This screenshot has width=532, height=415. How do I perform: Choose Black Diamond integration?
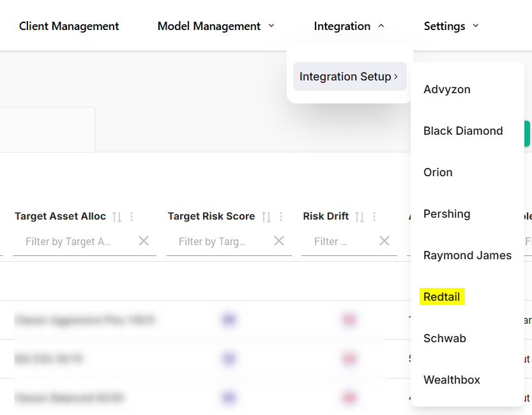(x=463, y=130)
